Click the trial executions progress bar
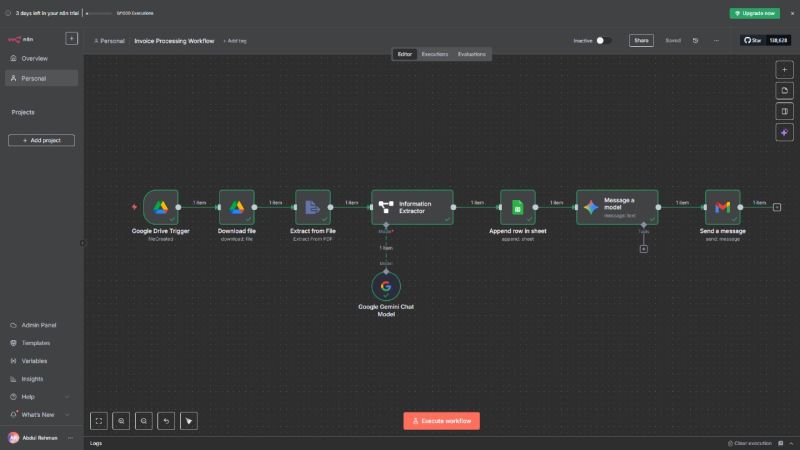 tap(99, 13)
